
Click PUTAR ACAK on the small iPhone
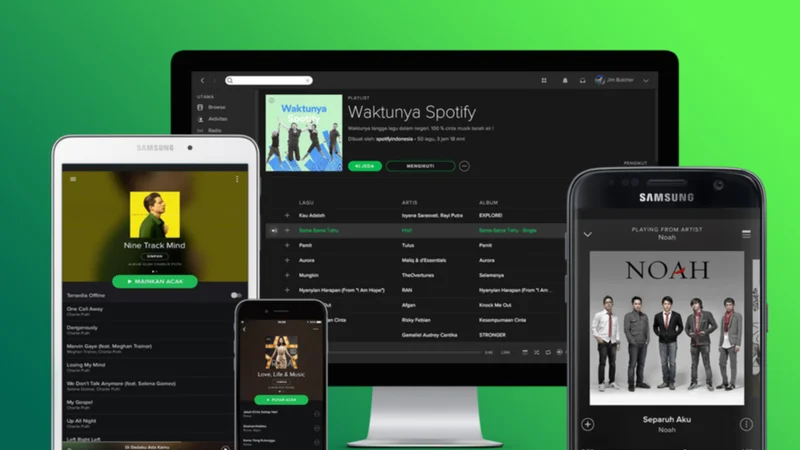[281, 400]
